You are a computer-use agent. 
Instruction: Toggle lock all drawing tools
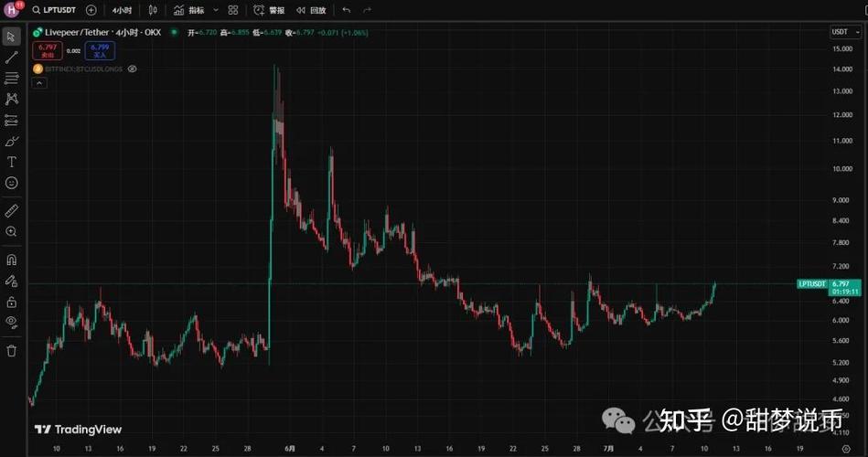(x=12, y=302)
